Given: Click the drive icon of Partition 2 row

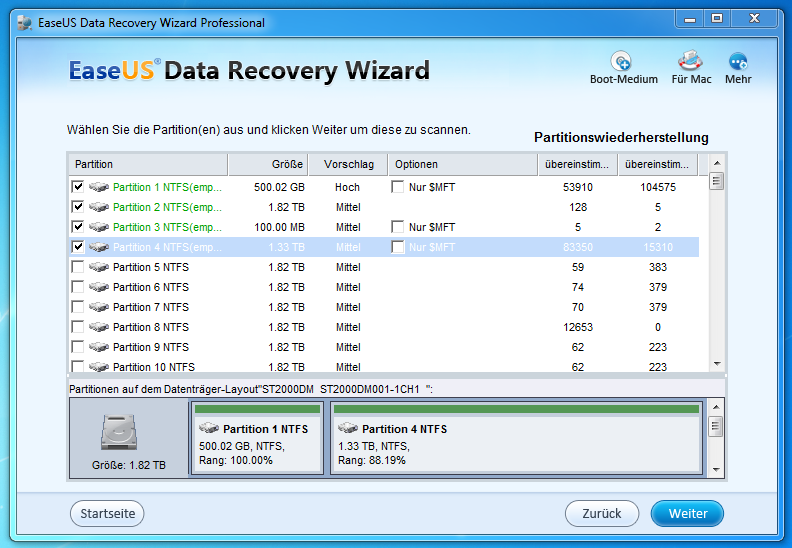Looking at the screenshot, I should [x=99, y=207].
